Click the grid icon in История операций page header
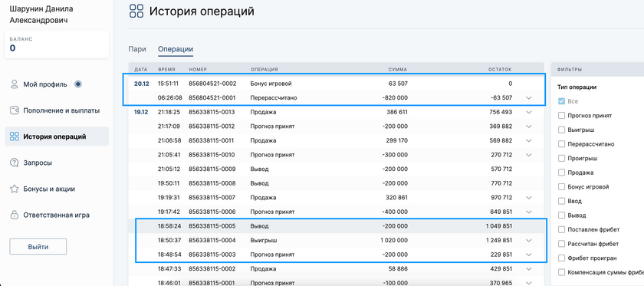The width and height of the screenshot is (644, 286). [x=136, y=11]
